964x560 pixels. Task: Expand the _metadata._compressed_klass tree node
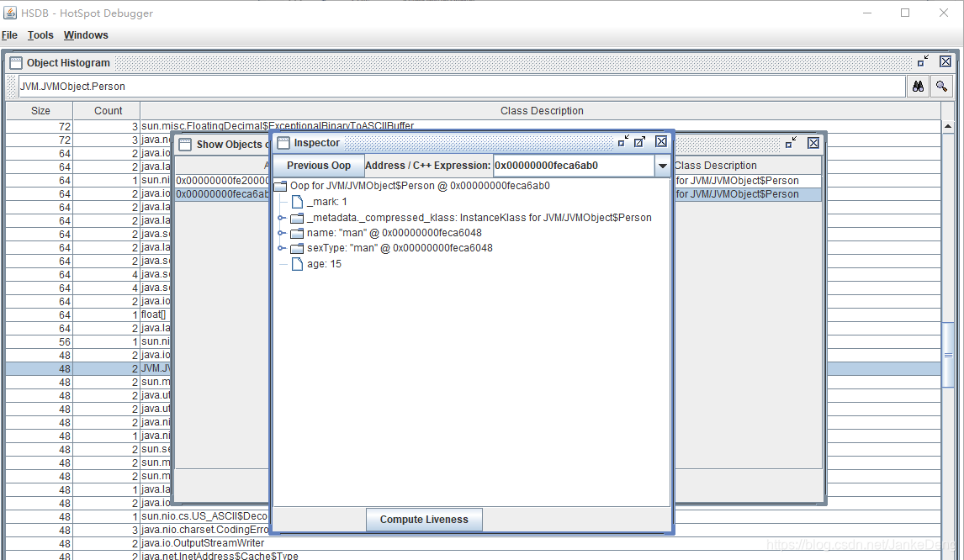pos(280,218)
